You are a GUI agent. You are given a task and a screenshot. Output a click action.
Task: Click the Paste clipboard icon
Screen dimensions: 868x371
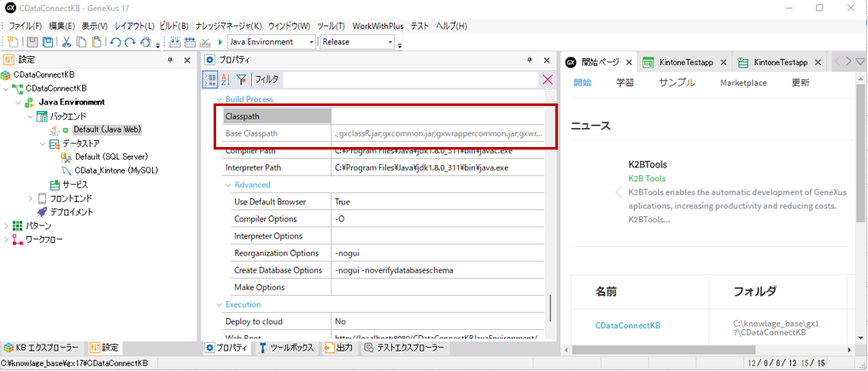click(97, 42)
